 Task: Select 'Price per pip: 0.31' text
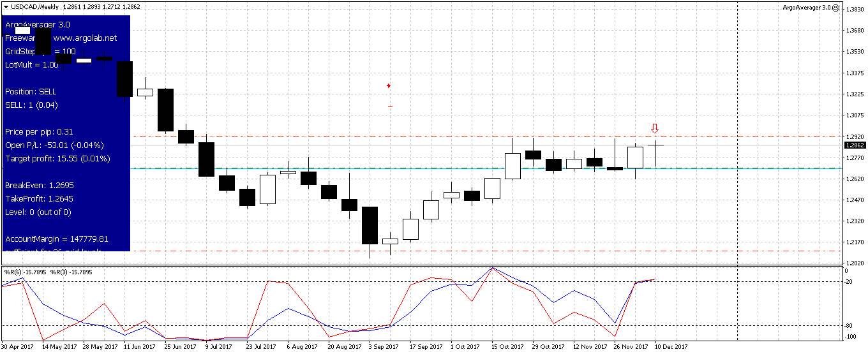(39, 132)
